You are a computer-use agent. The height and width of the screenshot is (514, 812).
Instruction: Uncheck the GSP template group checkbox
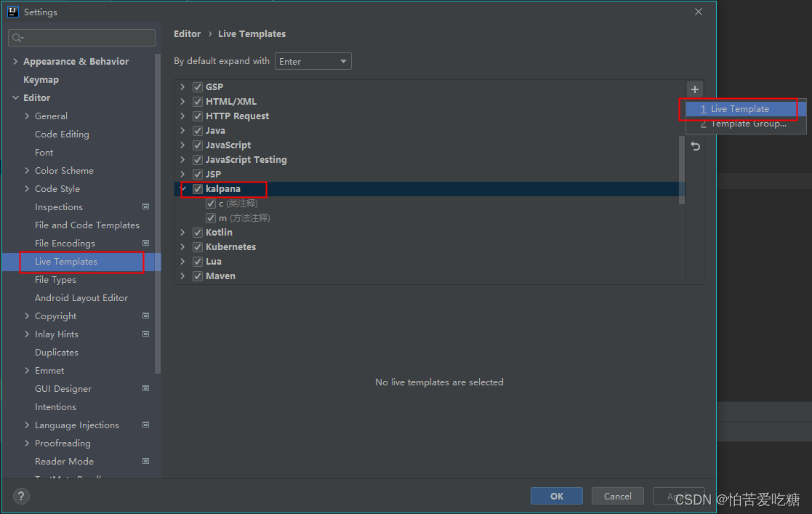[x=197, y=87]
